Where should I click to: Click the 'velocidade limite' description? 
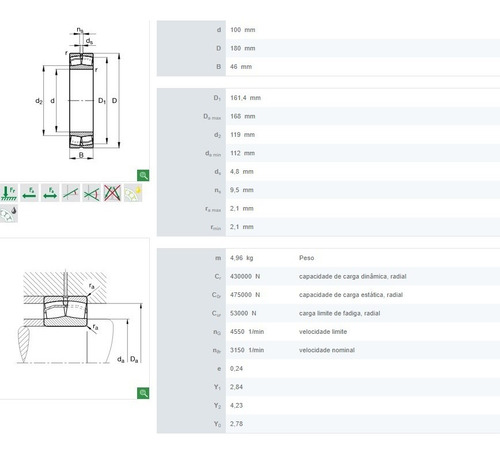point(323,332)
